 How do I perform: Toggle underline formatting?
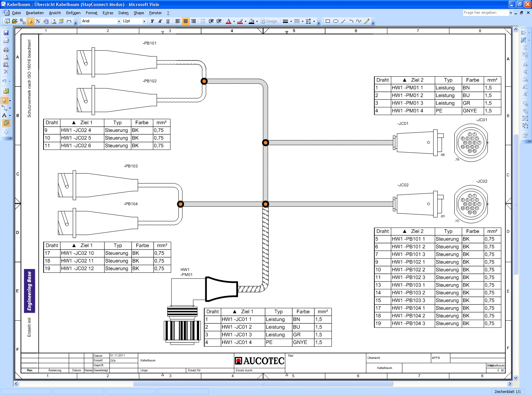tap(168, 21)
